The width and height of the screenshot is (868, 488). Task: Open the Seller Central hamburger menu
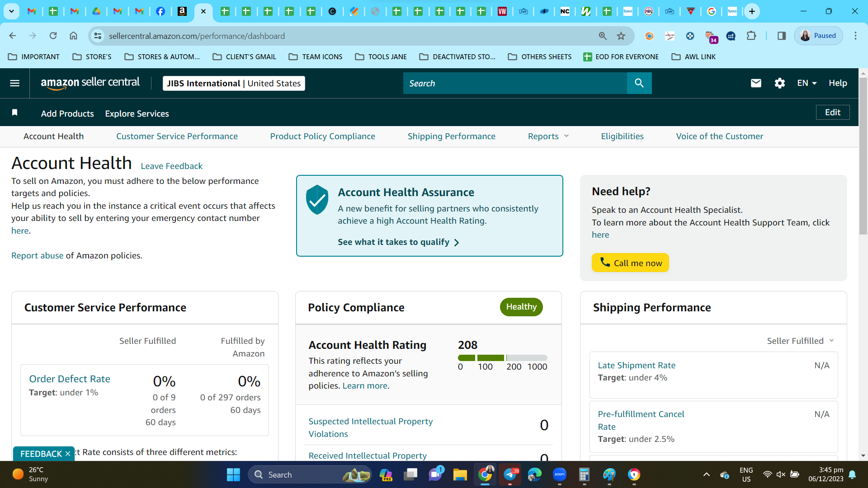point(14,83)
